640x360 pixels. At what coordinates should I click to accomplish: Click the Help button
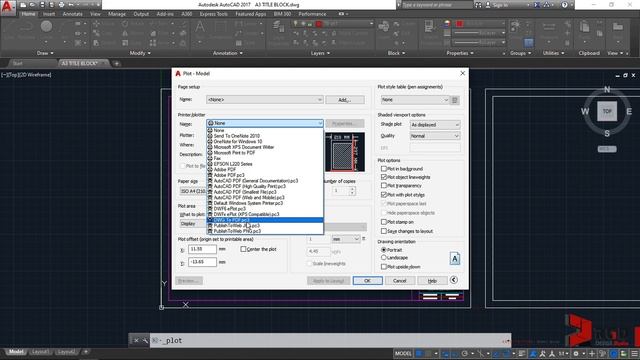pyautogui.click(x=432, y=281)
